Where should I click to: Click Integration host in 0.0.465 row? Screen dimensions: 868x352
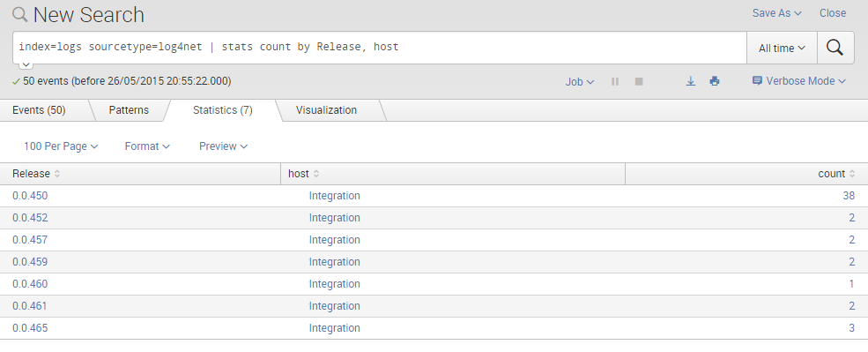click(334, 328)
